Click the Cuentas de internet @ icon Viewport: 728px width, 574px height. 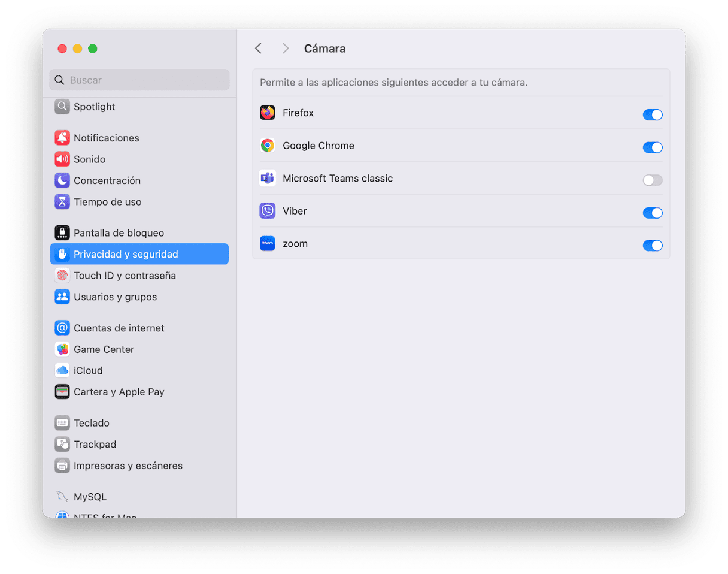[62, 328]
